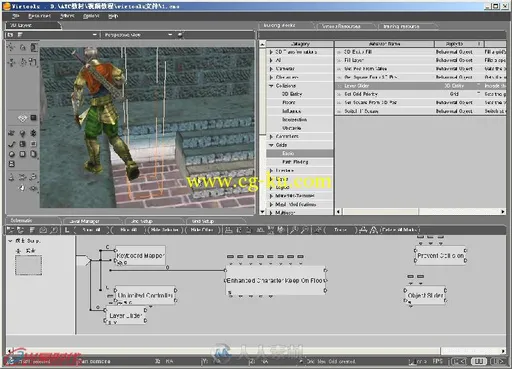Open the Editors menu
The width and height of the screenshot is (512, 369).
pos(67,16)
